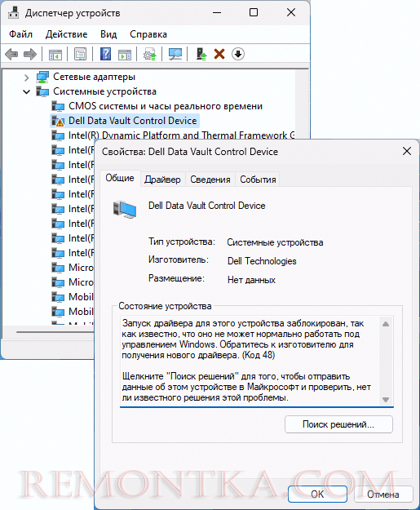
Task: Open Properties via the toolbar sheet icon
Action: (80, 54)
